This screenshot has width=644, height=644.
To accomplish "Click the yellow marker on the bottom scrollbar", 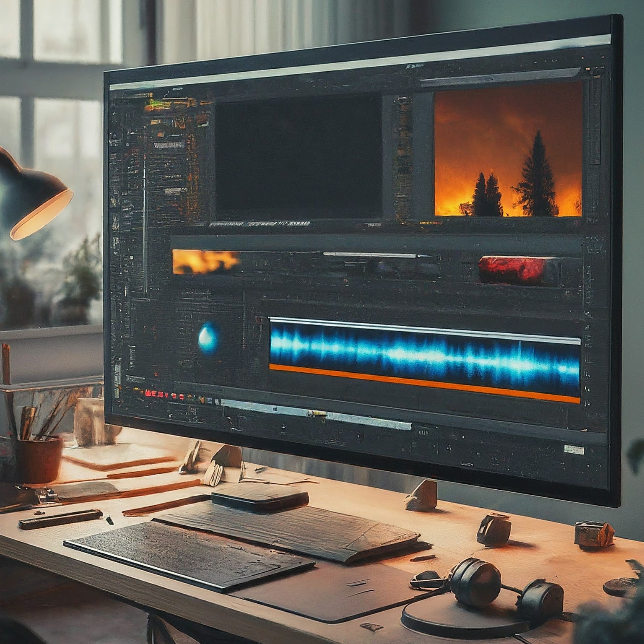I will click(x=317, y=413).
